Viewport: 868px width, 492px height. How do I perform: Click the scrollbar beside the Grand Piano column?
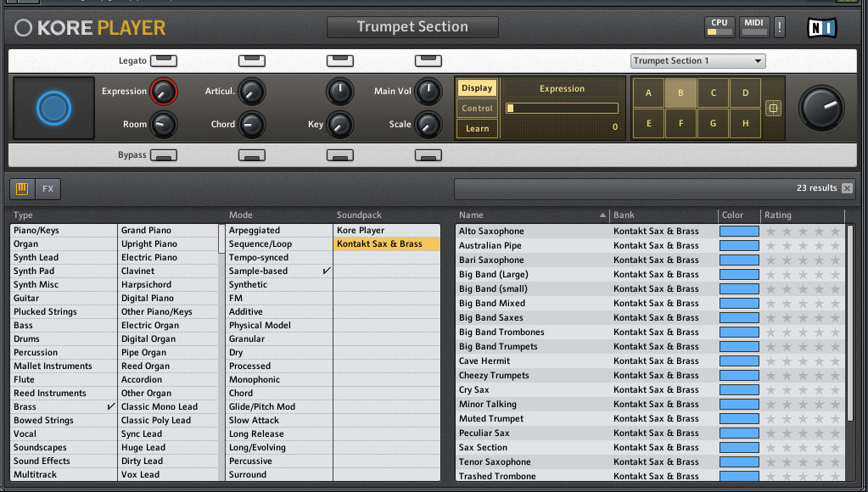pos(222,238)
